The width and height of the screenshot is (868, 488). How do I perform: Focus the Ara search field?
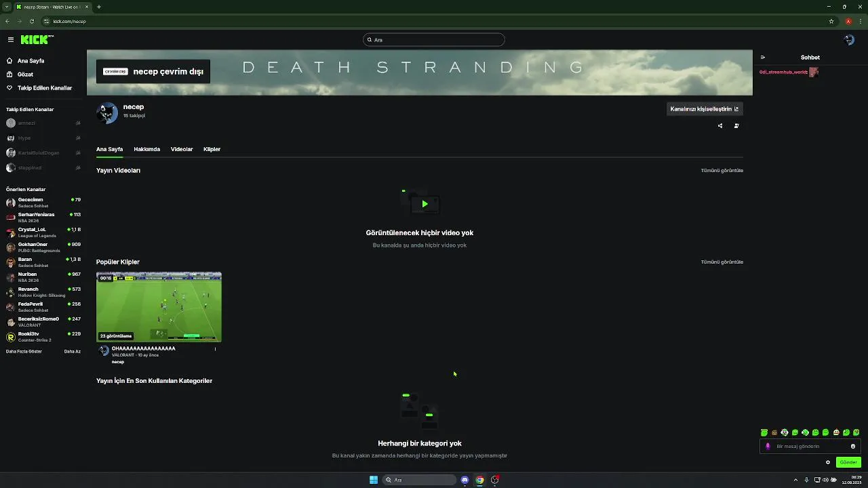coord(434,40)
